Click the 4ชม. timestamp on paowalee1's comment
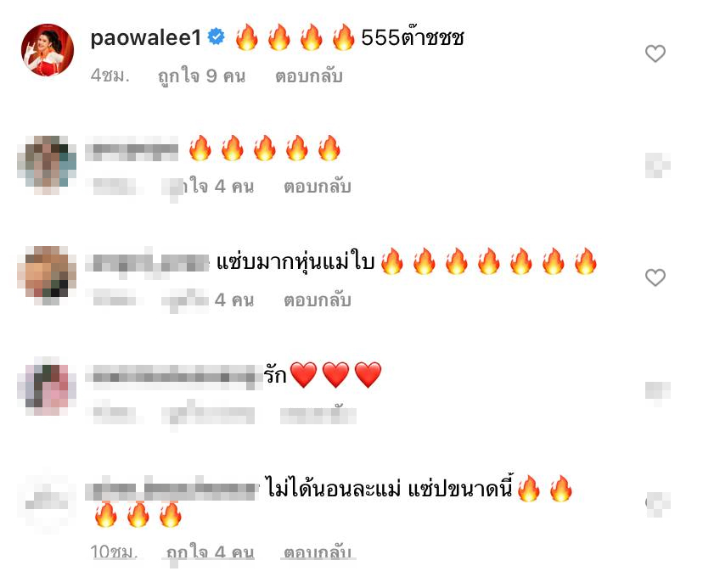Viewport: 703px width, 588px height. [110, 76]
